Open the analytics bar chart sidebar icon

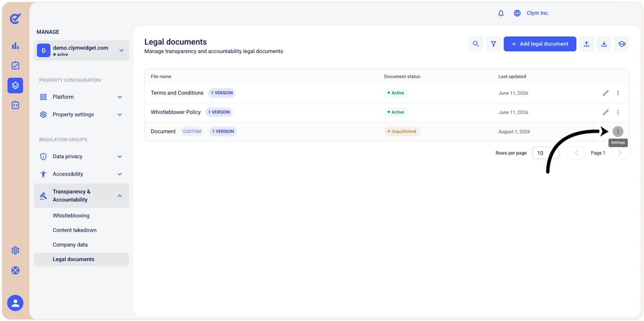[15, 46]
